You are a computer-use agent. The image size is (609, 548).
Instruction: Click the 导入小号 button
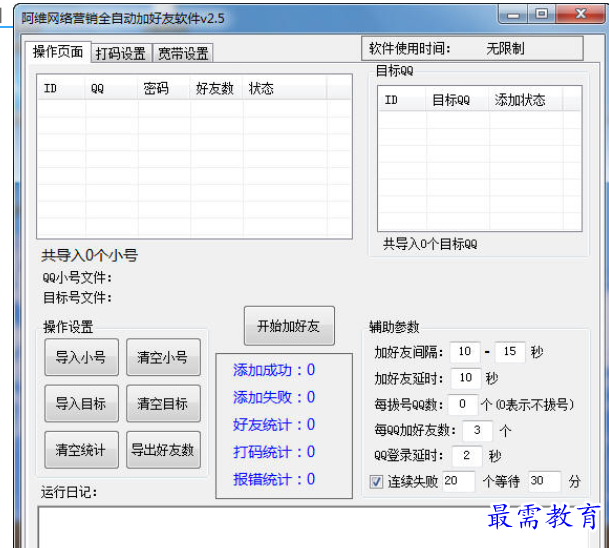[81, 357]
